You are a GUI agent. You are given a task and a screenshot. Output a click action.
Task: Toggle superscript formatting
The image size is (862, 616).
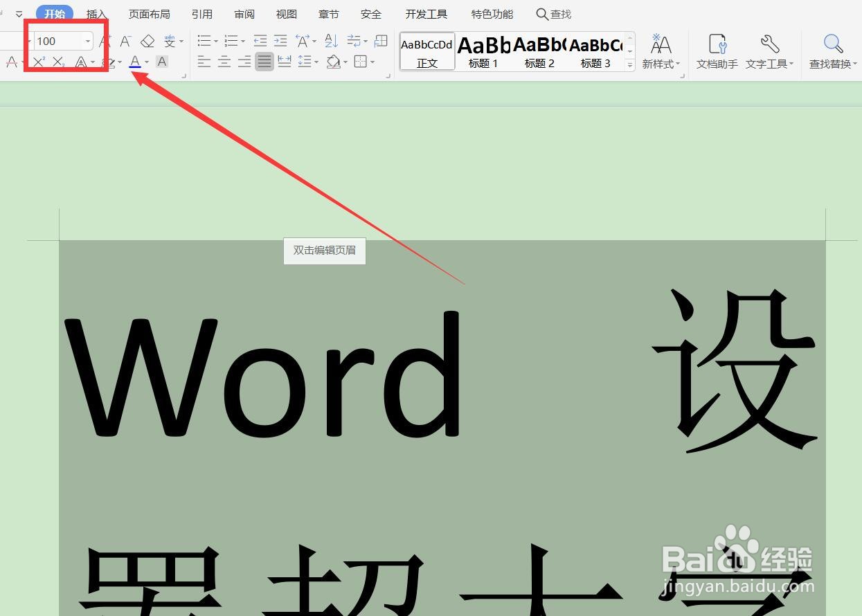[x=39, y=62]
